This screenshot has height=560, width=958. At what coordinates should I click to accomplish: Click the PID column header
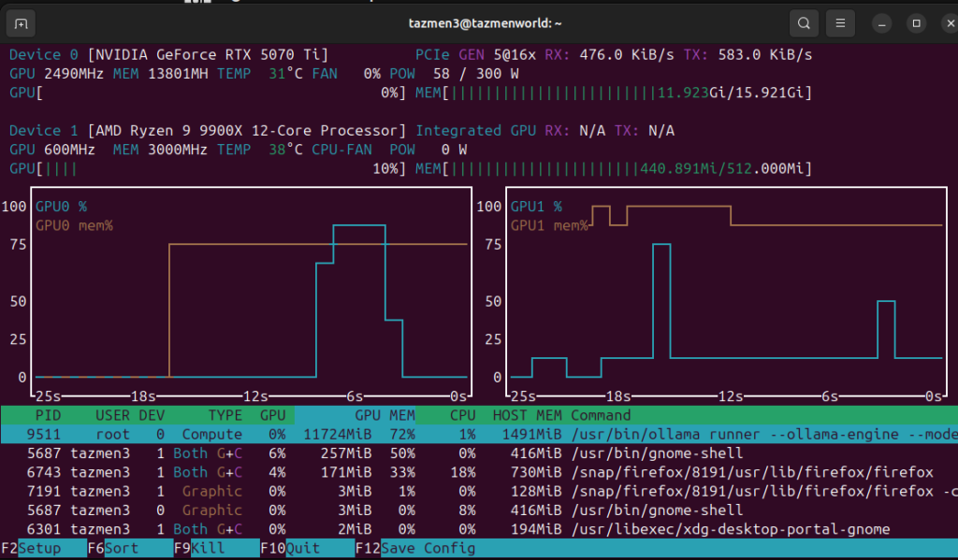tap(48, 415)
